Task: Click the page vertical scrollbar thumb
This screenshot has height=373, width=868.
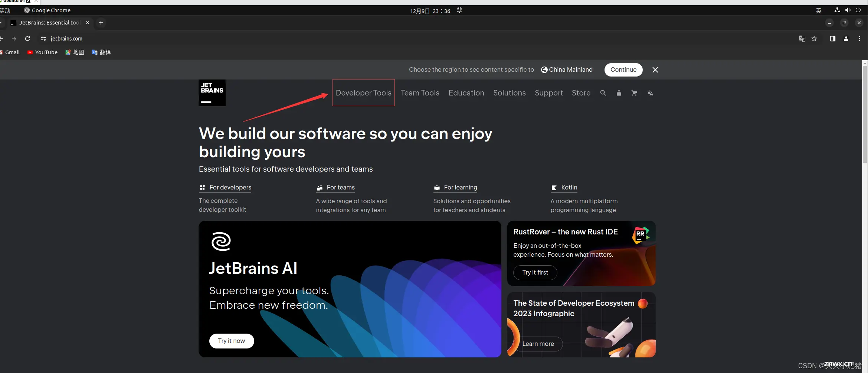Action: 865,113
